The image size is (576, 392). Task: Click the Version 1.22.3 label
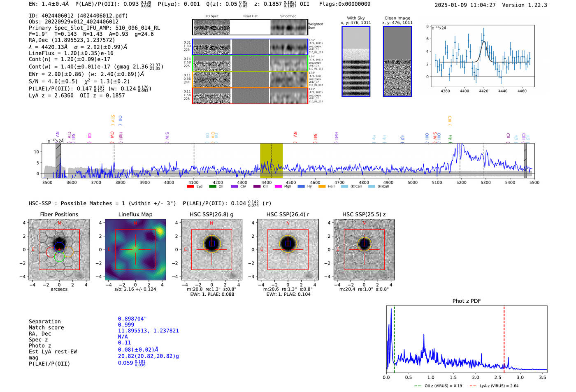[x=525, y=5]
